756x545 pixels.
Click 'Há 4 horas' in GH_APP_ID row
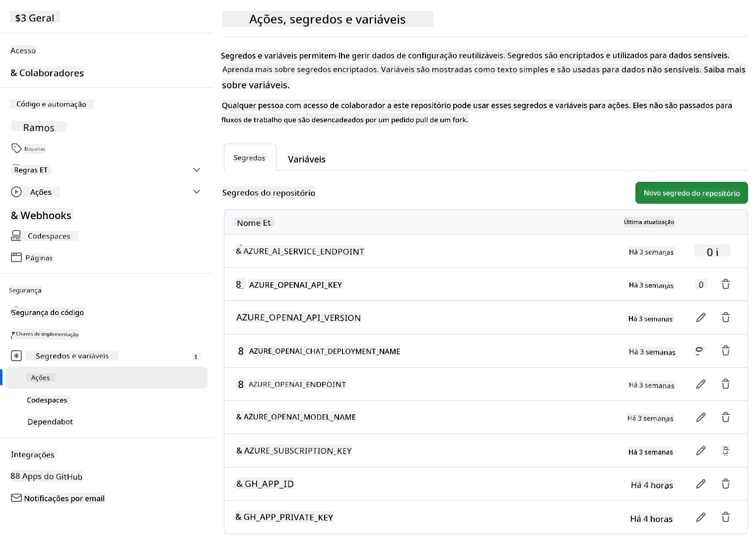pos(652,485)
